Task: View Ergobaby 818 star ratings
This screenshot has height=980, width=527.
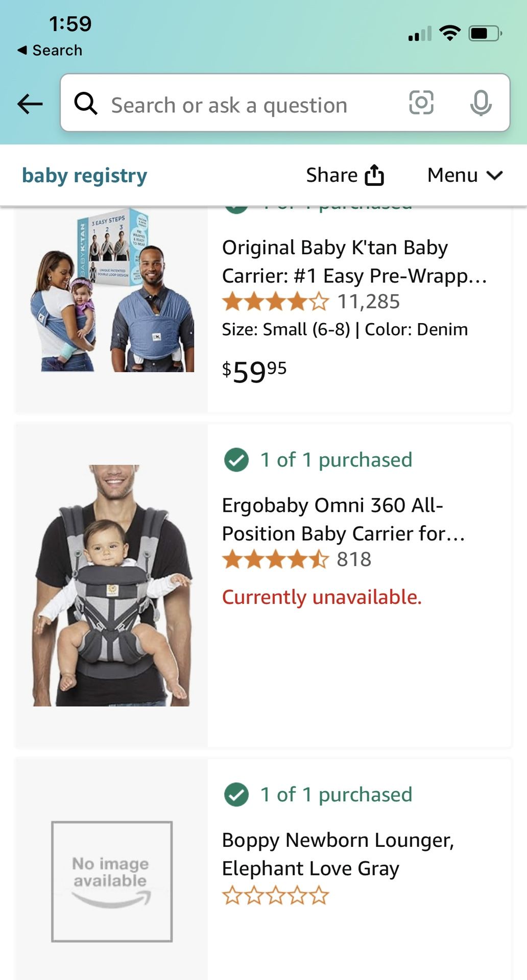Action: tap(296, 559)
